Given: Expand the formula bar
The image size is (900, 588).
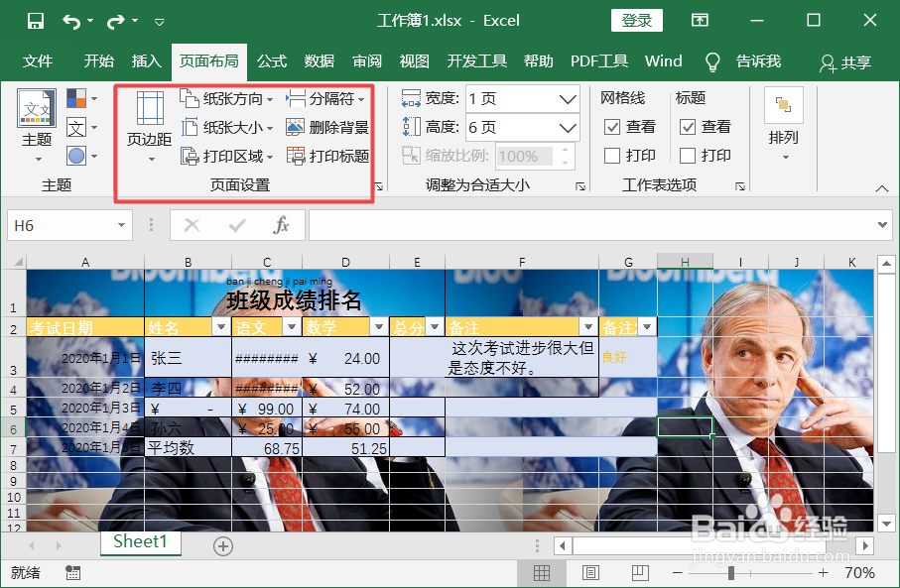Looking at the screenshot, I should tap(883, 225).
